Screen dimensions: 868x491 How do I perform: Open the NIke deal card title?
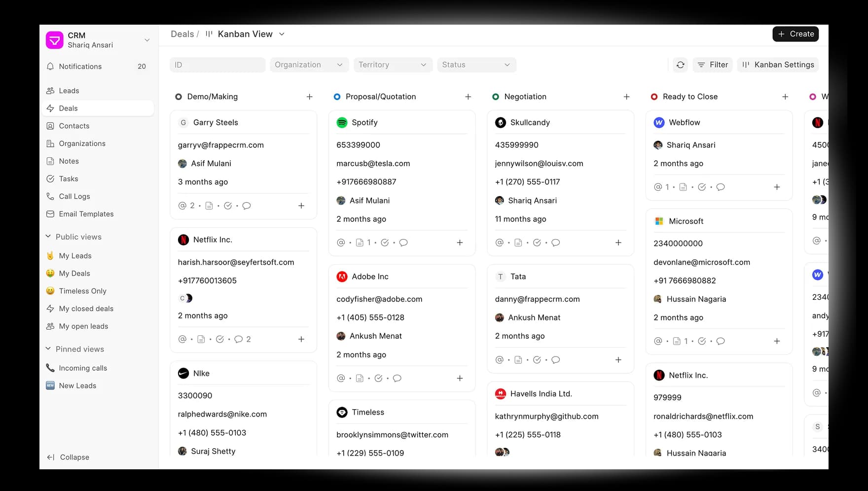201,373
